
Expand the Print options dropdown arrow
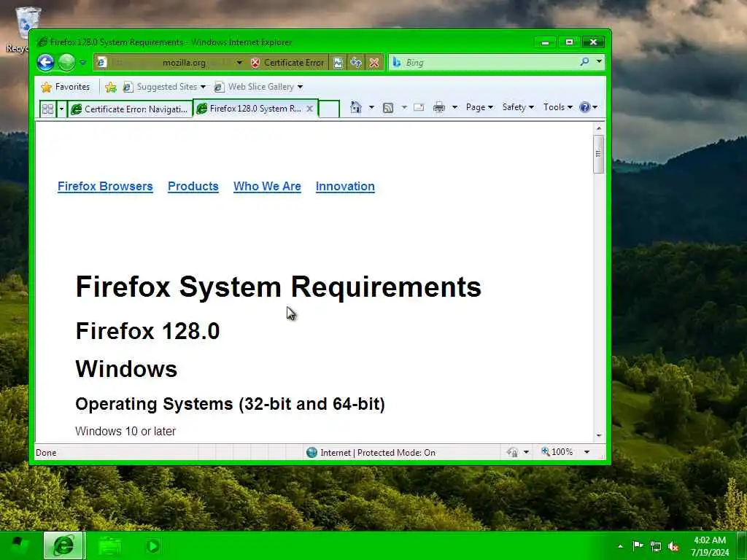coord(454,107)
